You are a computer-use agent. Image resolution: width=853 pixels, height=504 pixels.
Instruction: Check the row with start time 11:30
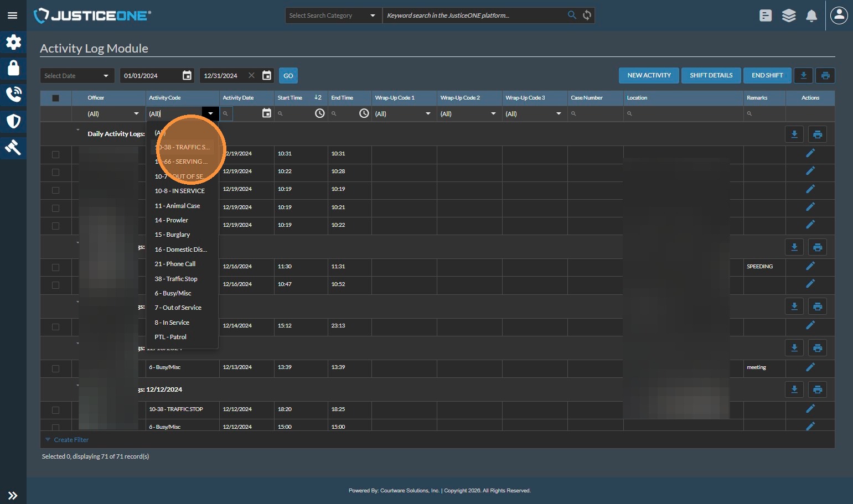pyautogui.click(x=55, y=267)
